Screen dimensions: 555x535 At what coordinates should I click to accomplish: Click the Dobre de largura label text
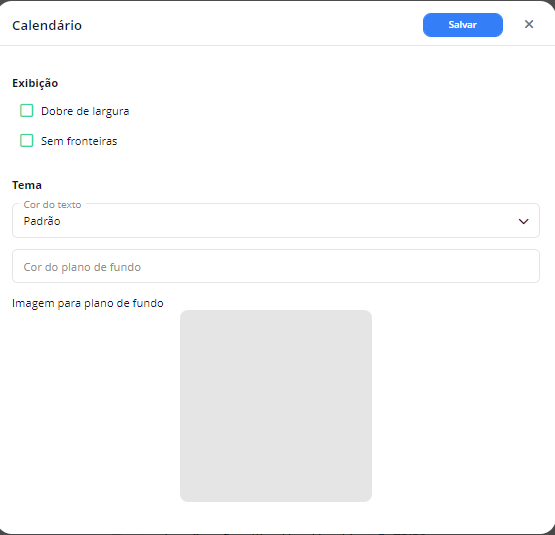click(x=85, y=111)
